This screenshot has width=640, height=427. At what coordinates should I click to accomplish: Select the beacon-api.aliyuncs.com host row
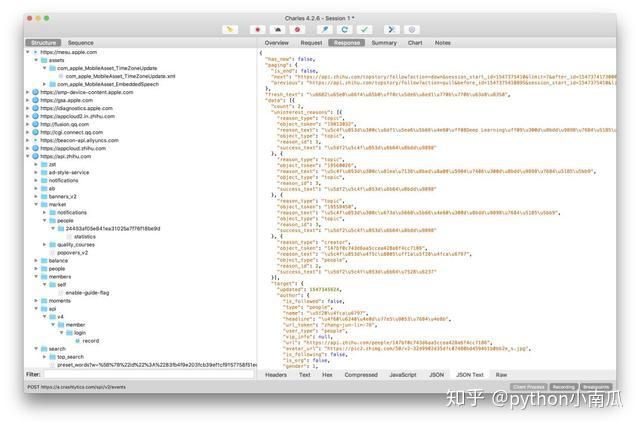(x=80, y=140)
